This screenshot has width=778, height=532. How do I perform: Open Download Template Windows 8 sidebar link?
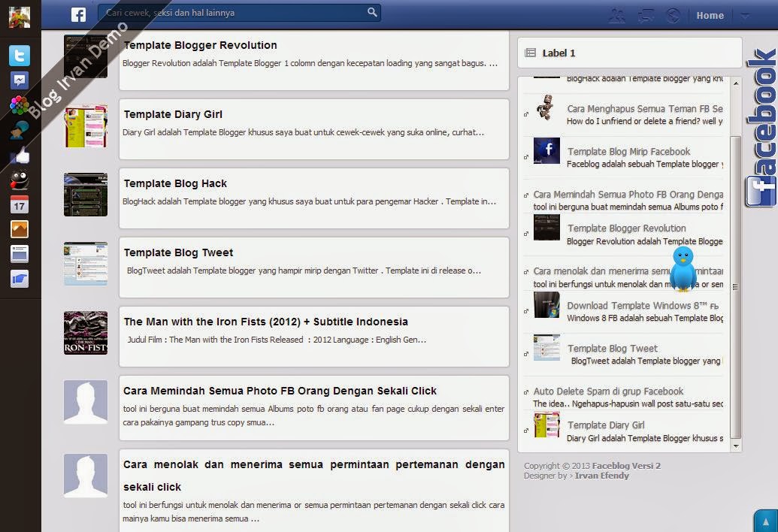(643, 305)
